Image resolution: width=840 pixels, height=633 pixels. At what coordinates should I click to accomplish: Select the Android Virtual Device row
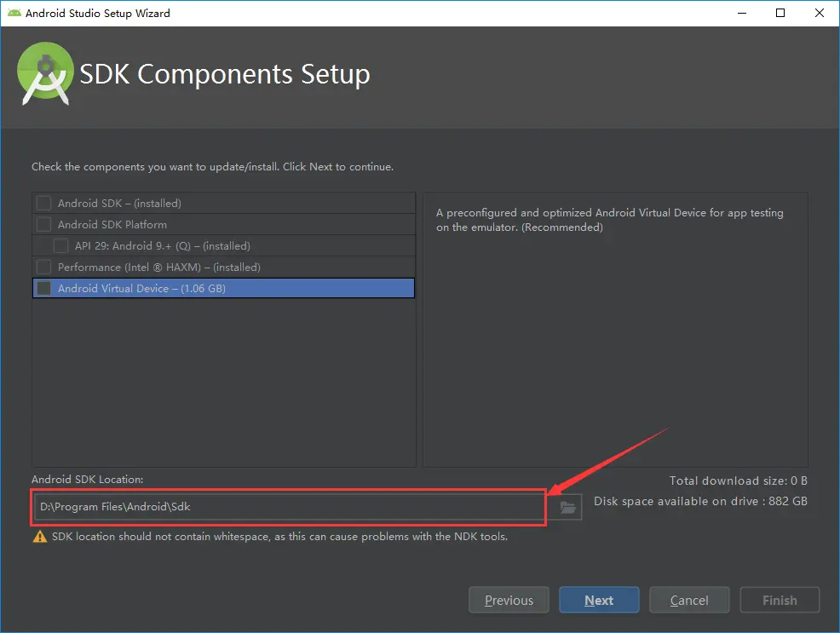(x=223, y=288)
